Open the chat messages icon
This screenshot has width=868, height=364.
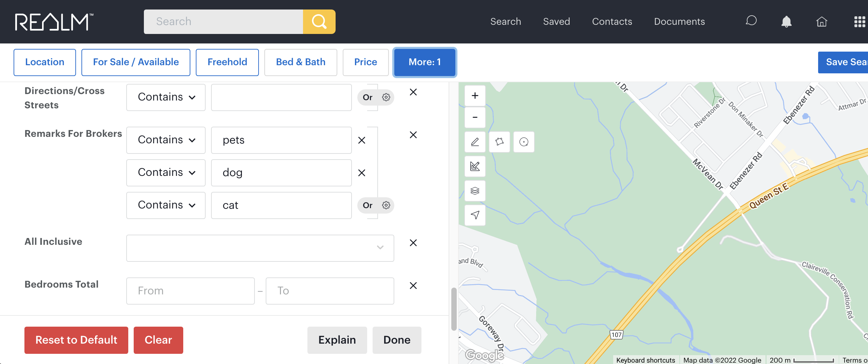click(751, 21)
